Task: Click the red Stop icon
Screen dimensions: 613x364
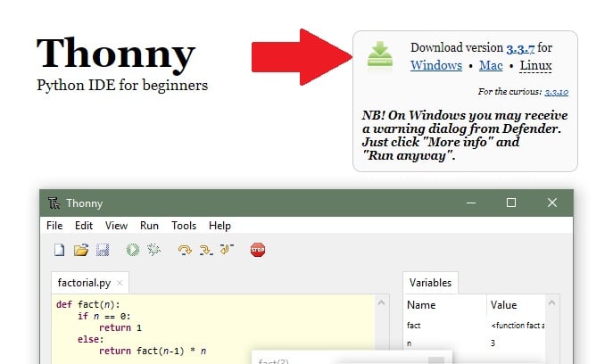Action: coord(258,250)
